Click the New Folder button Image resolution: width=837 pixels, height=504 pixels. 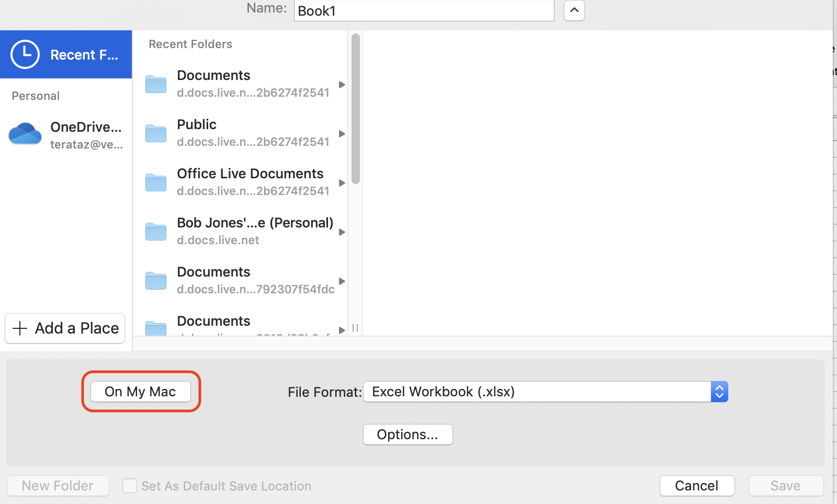coord(58,486)
